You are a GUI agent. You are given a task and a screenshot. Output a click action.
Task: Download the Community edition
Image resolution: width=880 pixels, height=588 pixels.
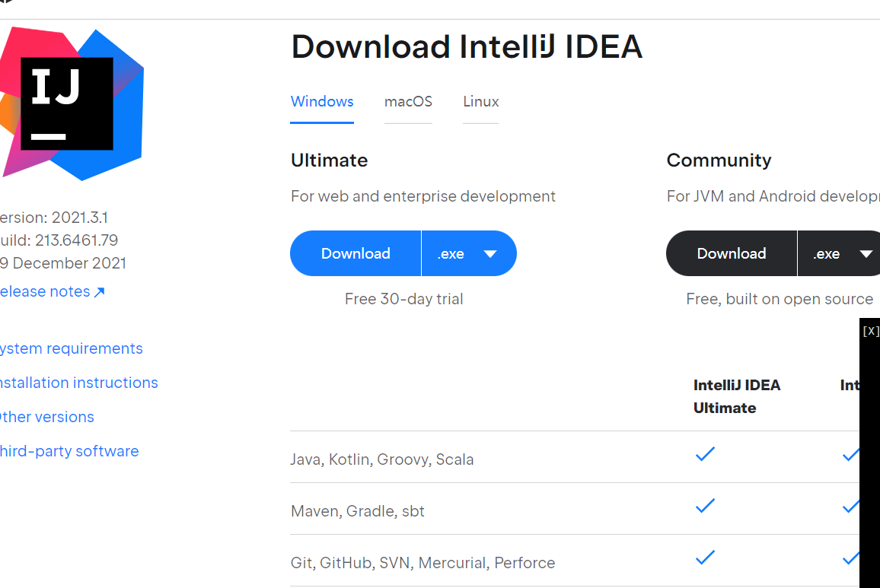coord(732,253)
